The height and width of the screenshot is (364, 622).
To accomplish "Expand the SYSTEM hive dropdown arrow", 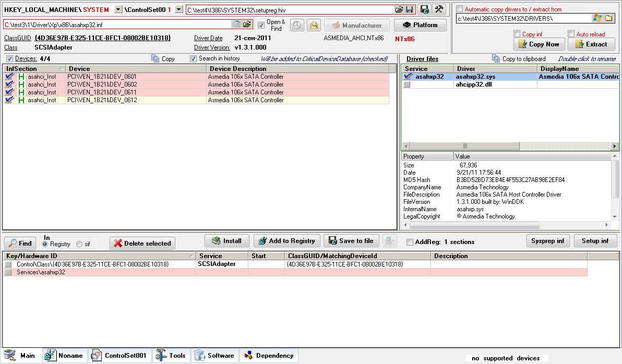I will click(x=118, y=9).
